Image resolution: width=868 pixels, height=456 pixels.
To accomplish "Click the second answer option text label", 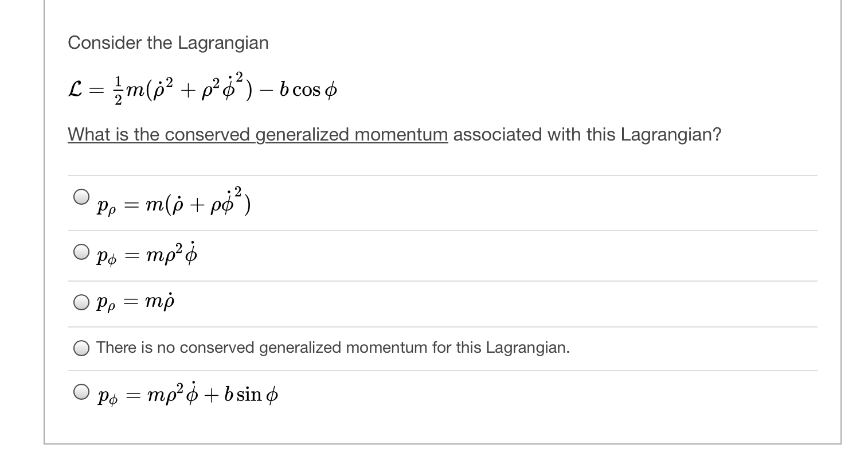I will coord(146,255).
